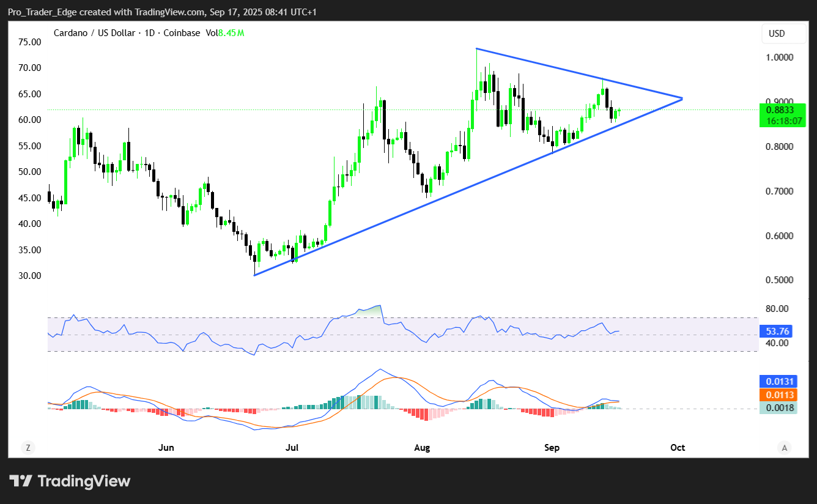Screen dimensions: 817x504
Task: Click the histogram value label 0.0018
Action: (778, 407)
